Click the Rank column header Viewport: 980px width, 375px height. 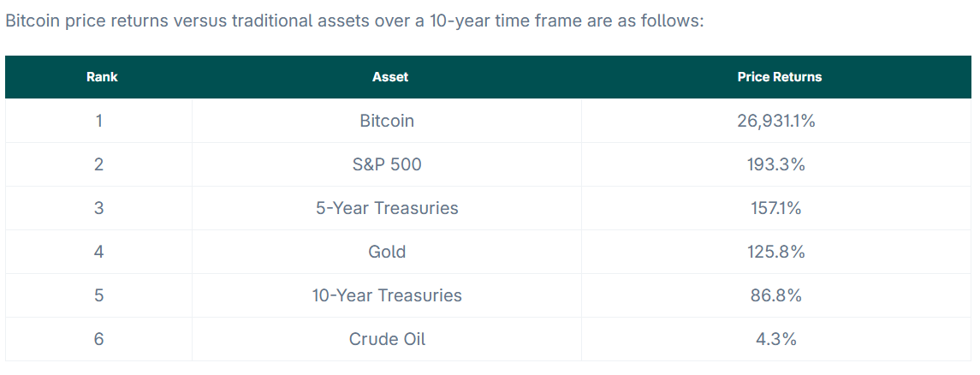pyautogui.click(x=102, y=77)
